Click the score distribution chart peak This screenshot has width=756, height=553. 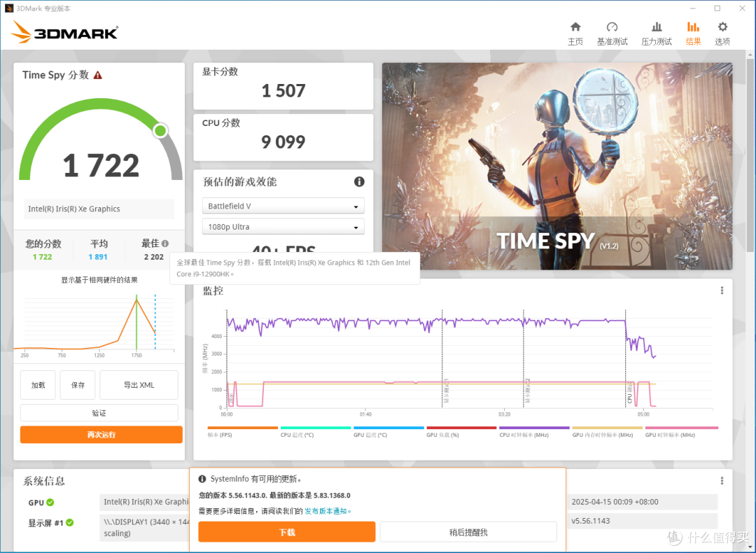(x=136, y=300)
